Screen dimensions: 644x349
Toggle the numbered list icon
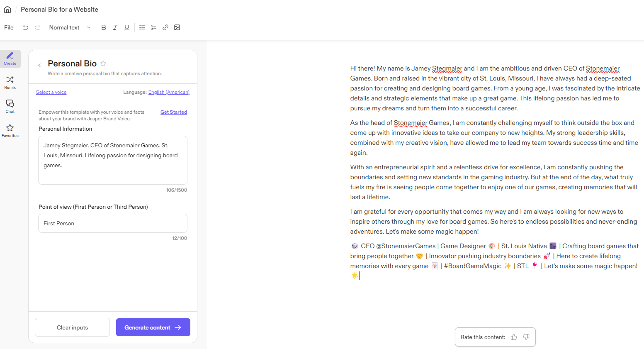click(x=153, y=27)
